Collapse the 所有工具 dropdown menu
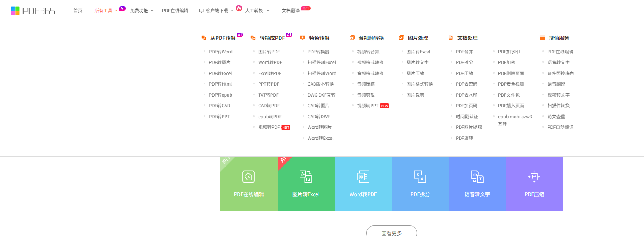 coord(106,11)
